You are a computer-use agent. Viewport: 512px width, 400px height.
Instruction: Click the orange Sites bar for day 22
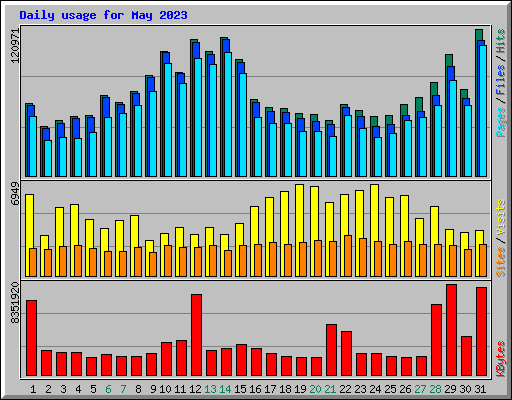click(x=348, y=256)
